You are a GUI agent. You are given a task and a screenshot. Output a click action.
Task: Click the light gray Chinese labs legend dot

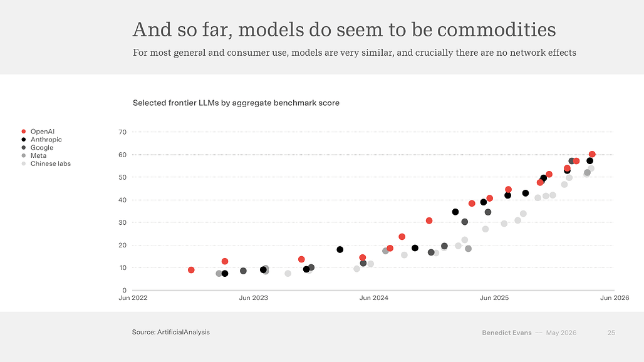(x=23, y=163)
